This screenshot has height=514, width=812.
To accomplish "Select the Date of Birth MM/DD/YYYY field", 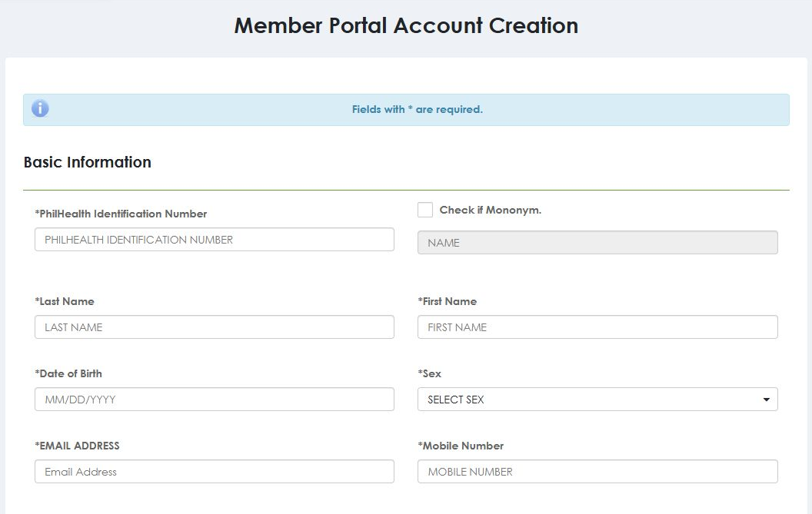I will (215, 399).
